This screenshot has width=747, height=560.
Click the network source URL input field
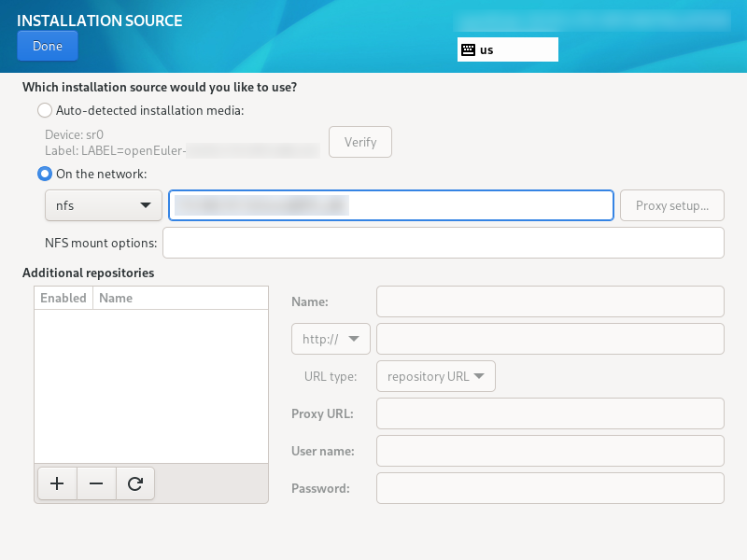point(390,205)
